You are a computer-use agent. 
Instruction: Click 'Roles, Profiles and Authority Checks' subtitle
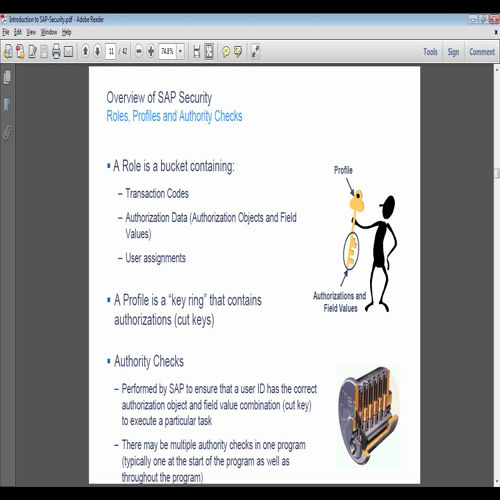(174, 116)
